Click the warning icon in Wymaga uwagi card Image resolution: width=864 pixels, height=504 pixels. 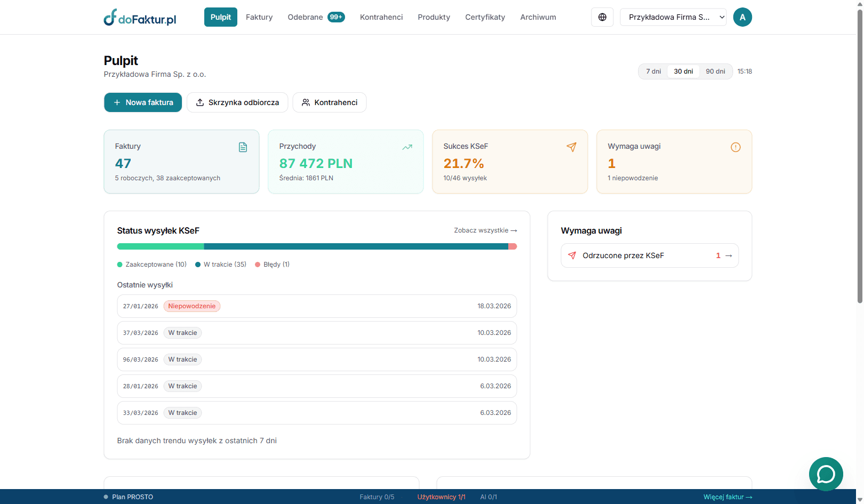coord(735,147)
